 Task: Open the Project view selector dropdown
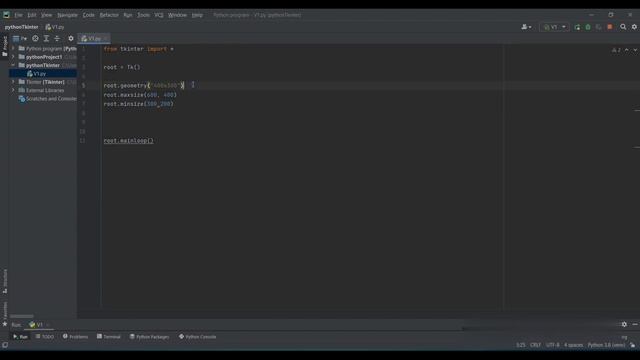click(x=20, y=38)
